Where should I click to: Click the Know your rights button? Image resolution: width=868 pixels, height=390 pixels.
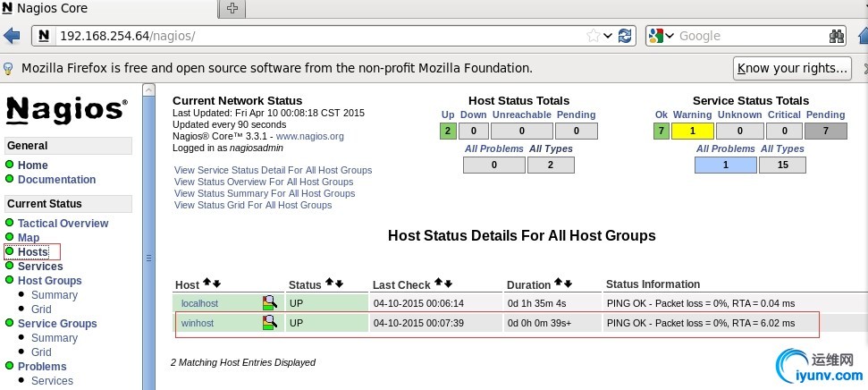792,68
